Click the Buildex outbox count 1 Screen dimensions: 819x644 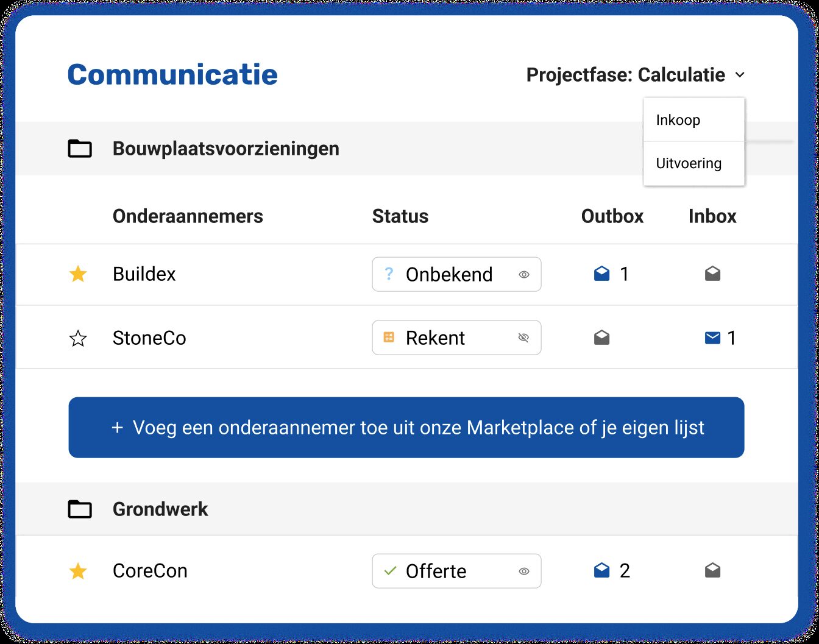click(624, 274)
